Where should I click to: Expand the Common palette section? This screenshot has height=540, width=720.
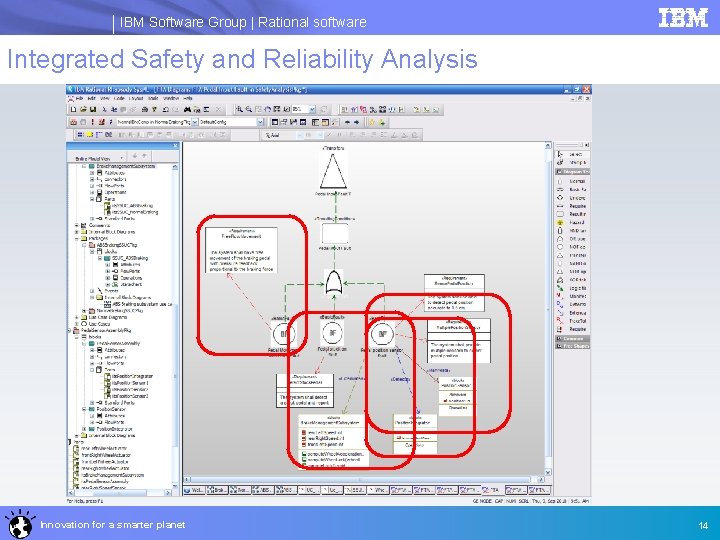click(572, 338)
